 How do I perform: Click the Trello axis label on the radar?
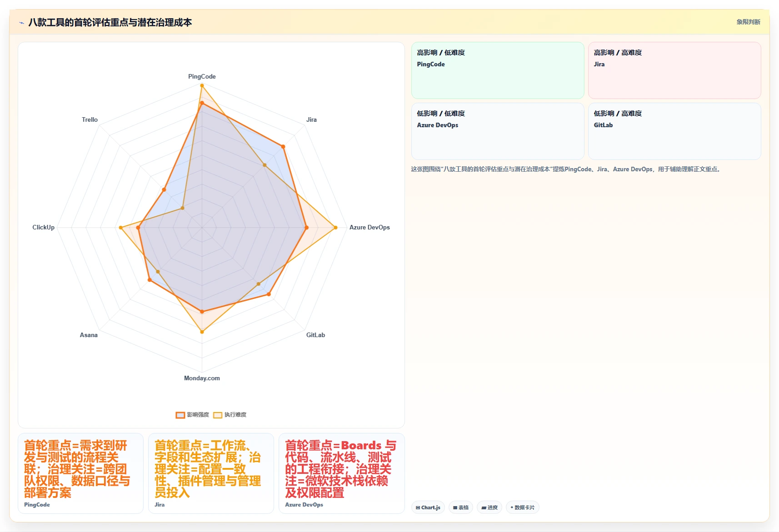click(x=90, y=119)
